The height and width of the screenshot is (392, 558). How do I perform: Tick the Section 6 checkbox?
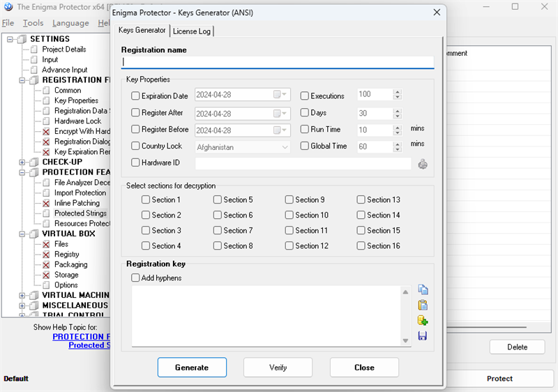(x=218, y=215)
